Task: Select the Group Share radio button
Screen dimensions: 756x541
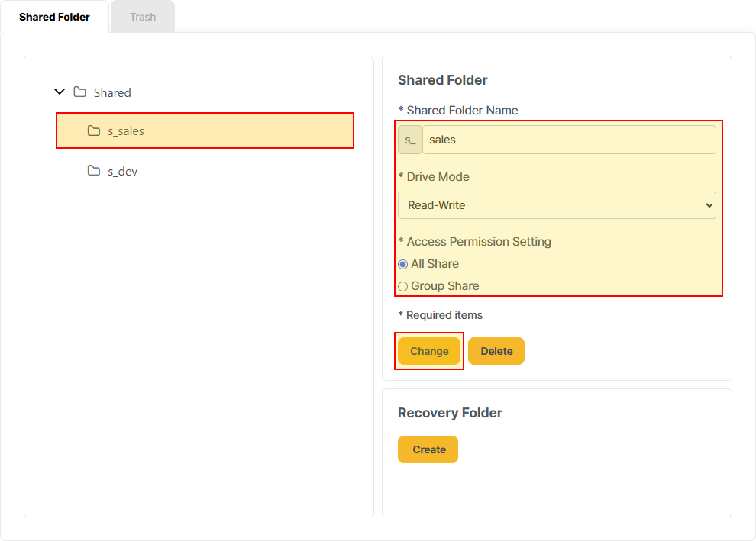Action: (x=403, y=286)
